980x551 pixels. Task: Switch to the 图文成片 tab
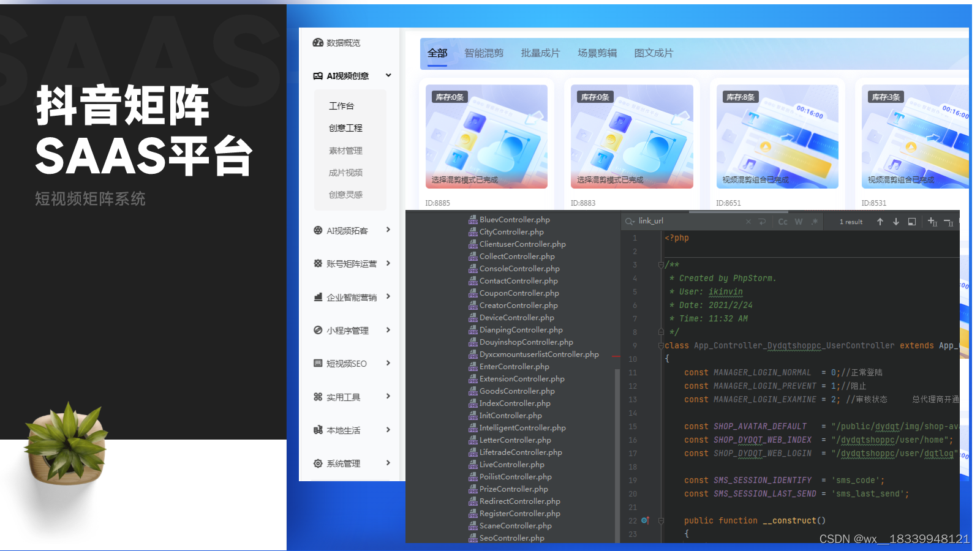pyautogui.click(x=654, y=53)
